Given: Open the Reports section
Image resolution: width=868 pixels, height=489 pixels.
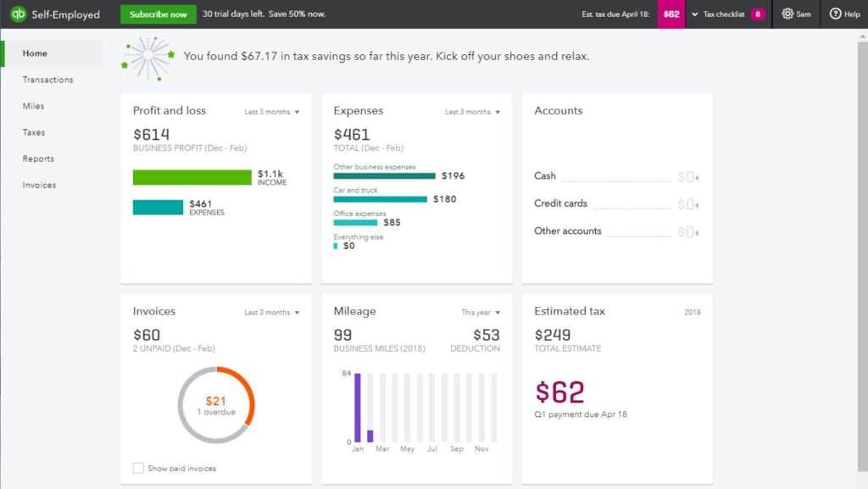Looking at the screenshot, I should click(40, 158).
